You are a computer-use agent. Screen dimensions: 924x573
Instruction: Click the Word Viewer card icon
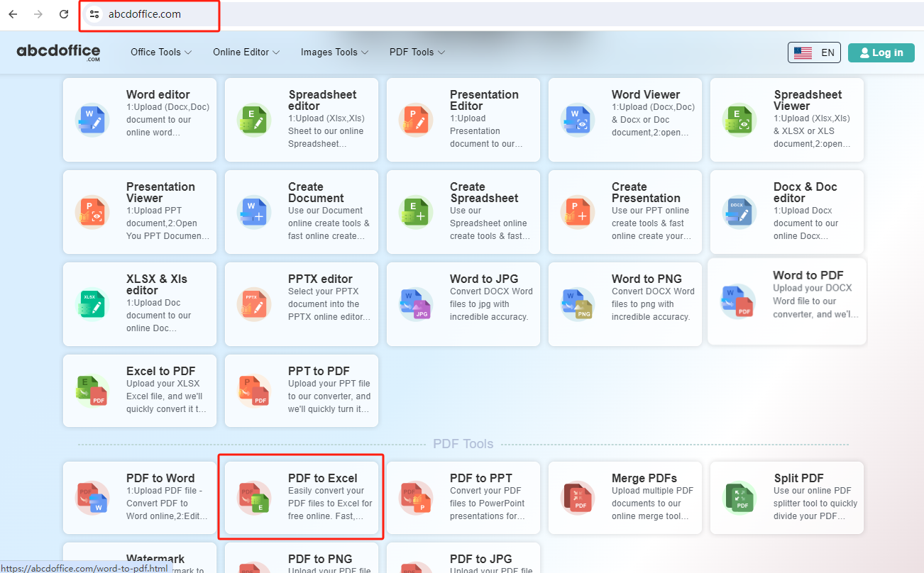pyautogui.click(x=578, y=120)
